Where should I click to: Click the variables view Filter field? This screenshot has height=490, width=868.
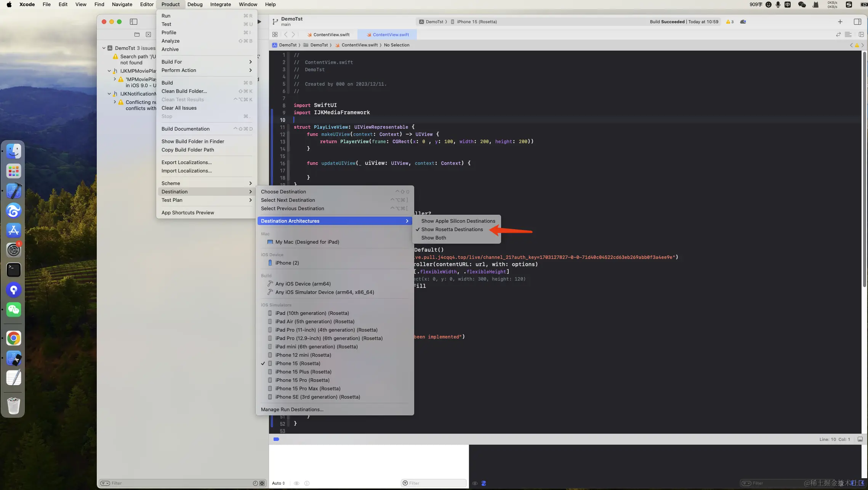click(x=434, y=483)
